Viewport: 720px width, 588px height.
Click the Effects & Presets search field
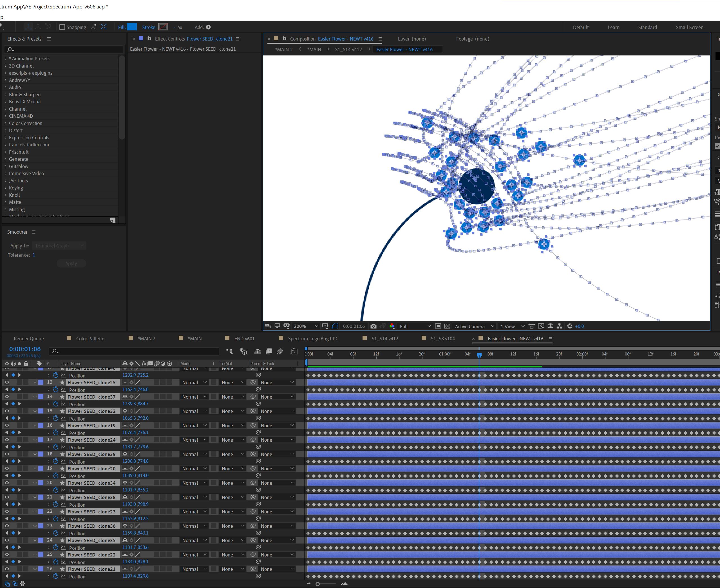(x=64, y=50)
